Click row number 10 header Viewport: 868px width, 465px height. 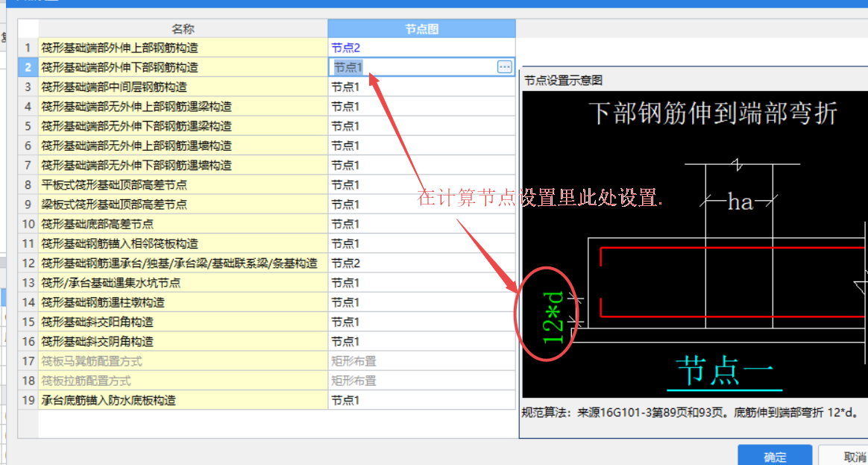[28, 224]
